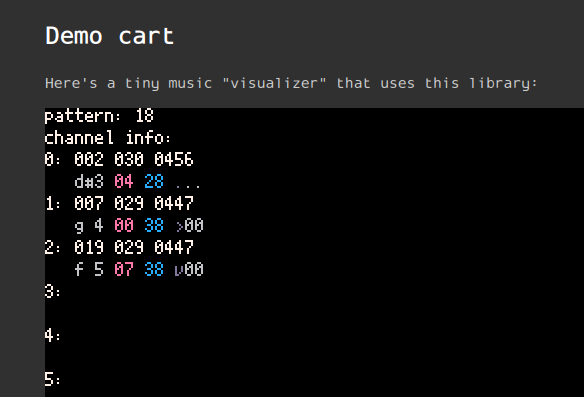The height and width of the screenshot is (397, 584).
Task: Click the "Demo cart" heading
Action: pyautogui.click(x=110, y=36)
